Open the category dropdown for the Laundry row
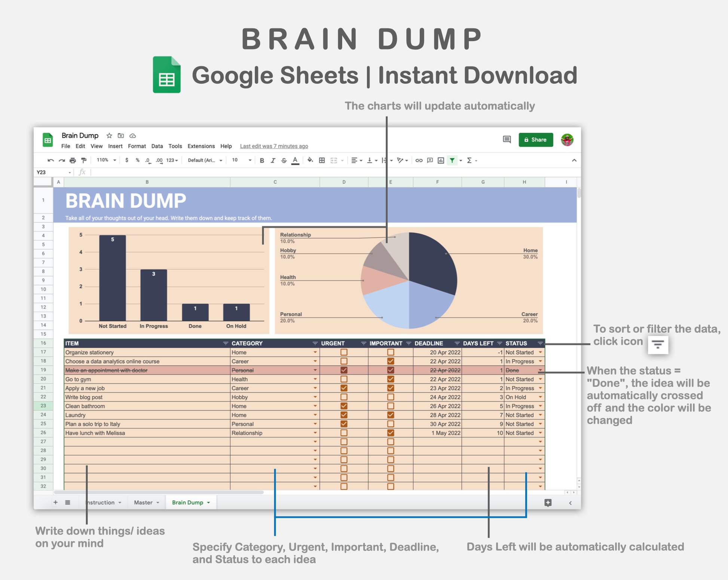Image resolution: width=728 pixels, height=580 pixels. click(315, 415)
